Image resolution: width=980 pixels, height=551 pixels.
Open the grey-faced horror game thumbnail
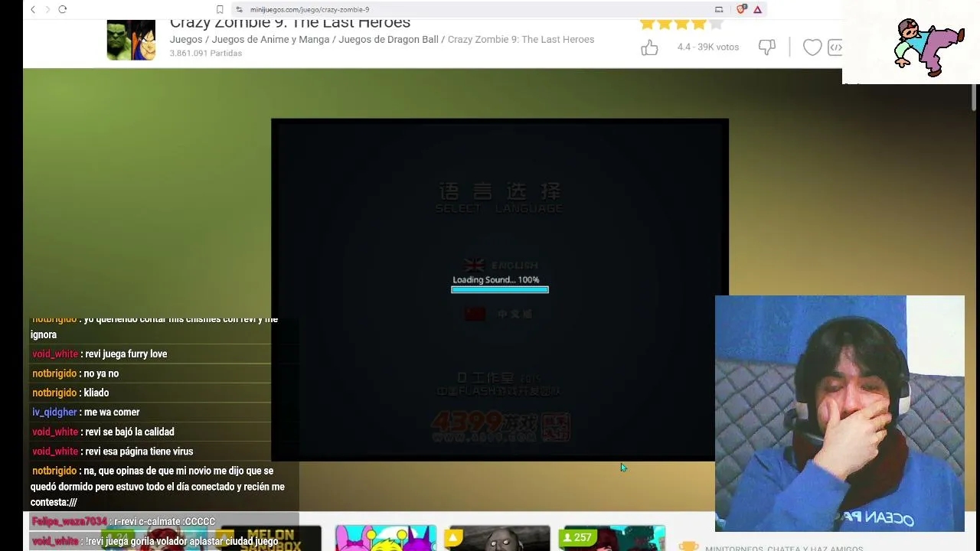[x=498, y=538]
